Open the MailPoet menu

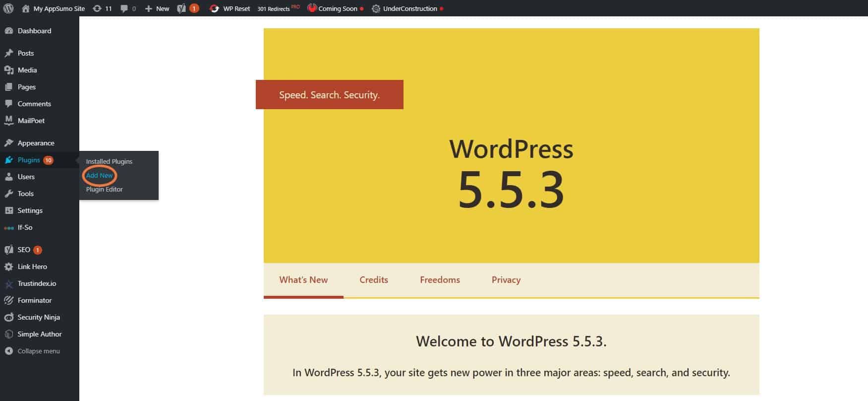coord(40,121)
